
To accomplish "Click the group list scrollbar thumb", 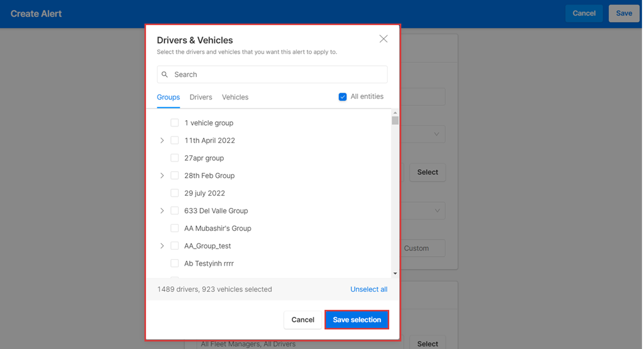I will coord(395,121).
